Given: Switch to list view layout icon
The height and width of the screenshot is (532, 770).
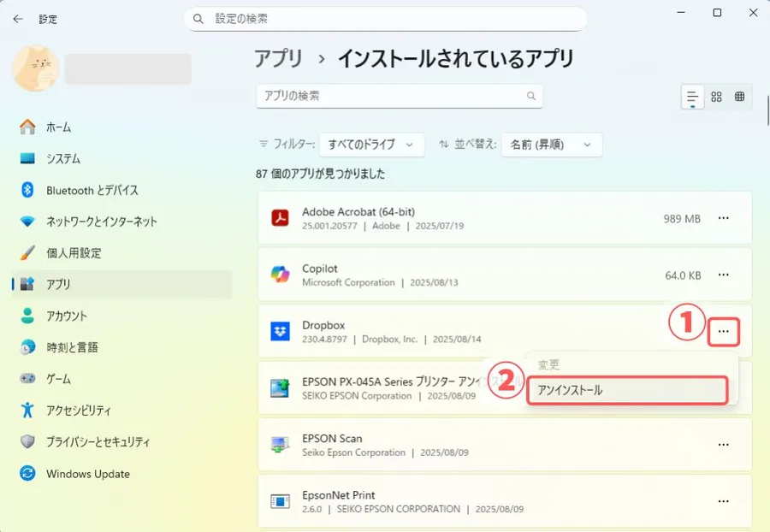Looking at the screenshot, I should click(x=692, y=97).
